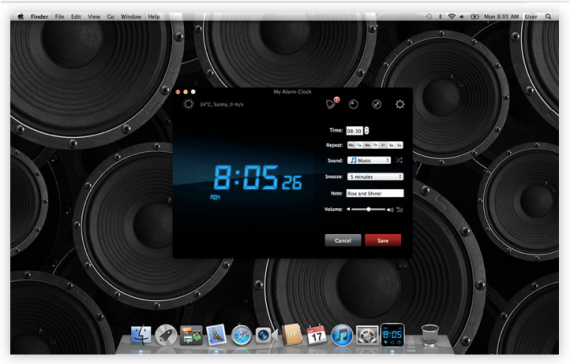The height and width of the screenshot is (364, 570).
Task: Click the Cancel button
Action: (343, 240)
